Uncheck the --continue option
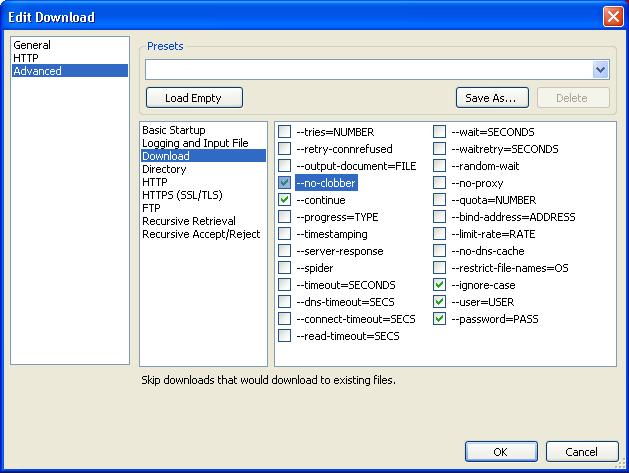Viewport: 629px width, 473px height. (x=285, y=200)
